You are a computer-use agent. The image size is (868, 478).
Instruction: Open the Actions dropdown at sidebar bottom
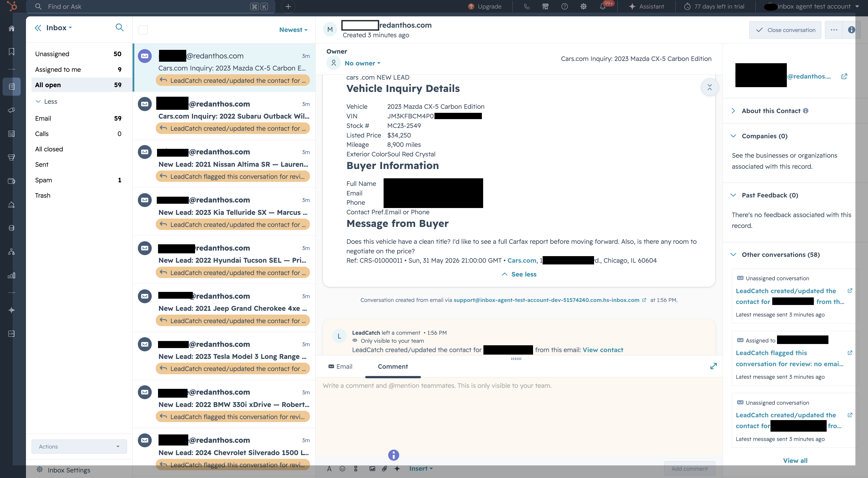click(79, 446)
